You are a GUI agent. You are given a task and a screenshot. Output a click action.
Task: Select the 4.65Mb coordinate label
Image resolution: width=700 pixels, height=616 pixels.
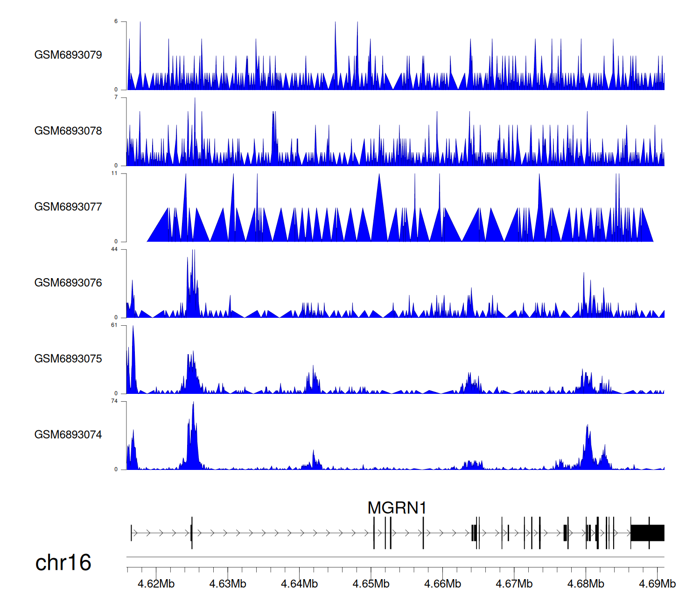click(371, 584)
